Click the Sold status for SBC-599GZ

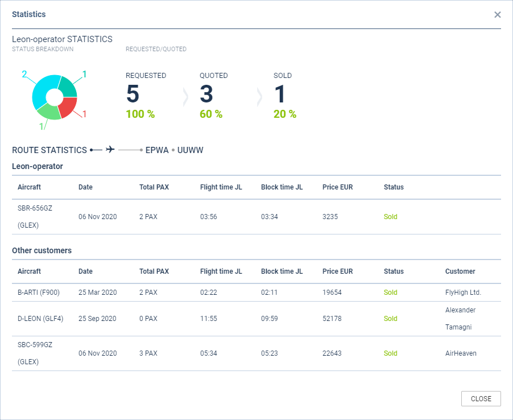(x=390, y=353)
